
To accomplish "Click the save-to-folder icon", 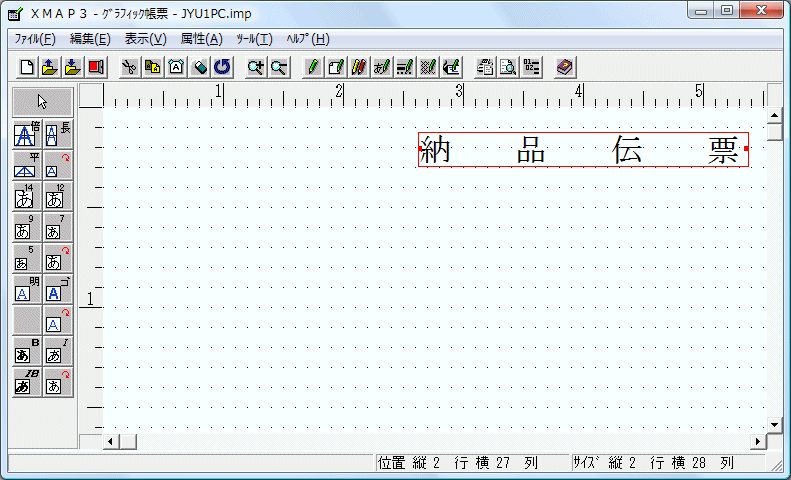I will 73,67.
